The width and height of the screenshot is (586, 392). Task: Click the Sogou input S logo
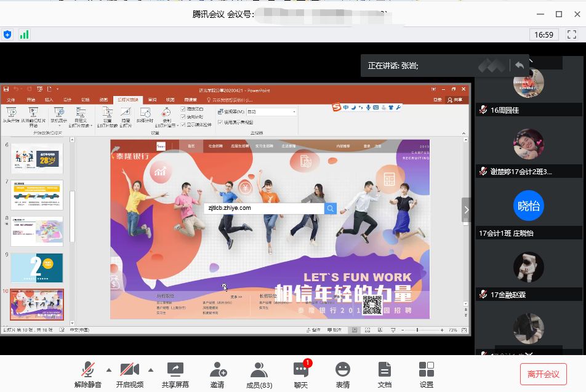point(337,107)
